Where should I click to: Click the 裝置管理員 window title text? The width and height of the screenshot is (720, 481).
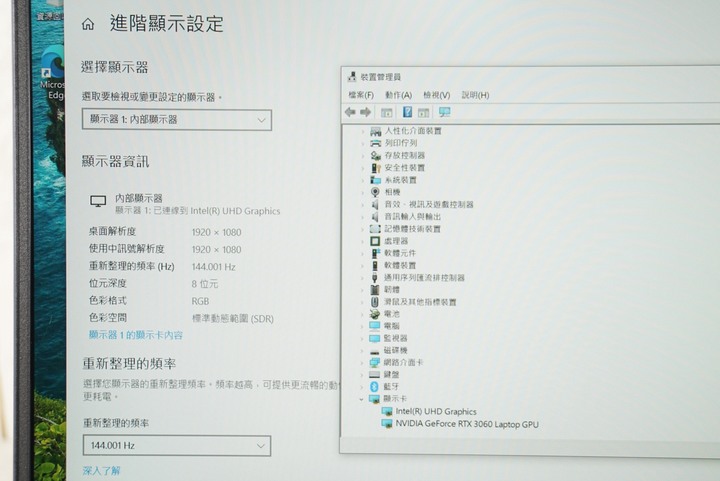click(x=381, y=77)
